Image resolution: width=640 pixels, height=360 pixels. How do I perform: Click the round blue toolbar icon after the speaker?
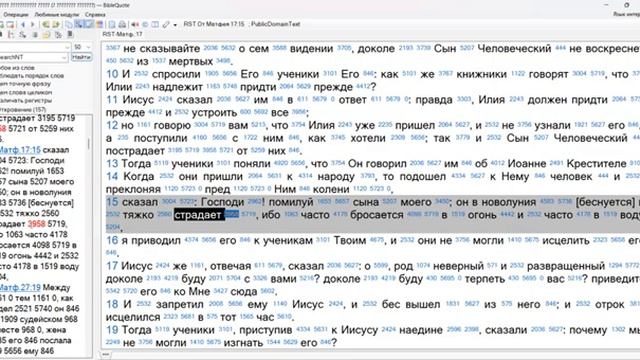click(145, 24)
